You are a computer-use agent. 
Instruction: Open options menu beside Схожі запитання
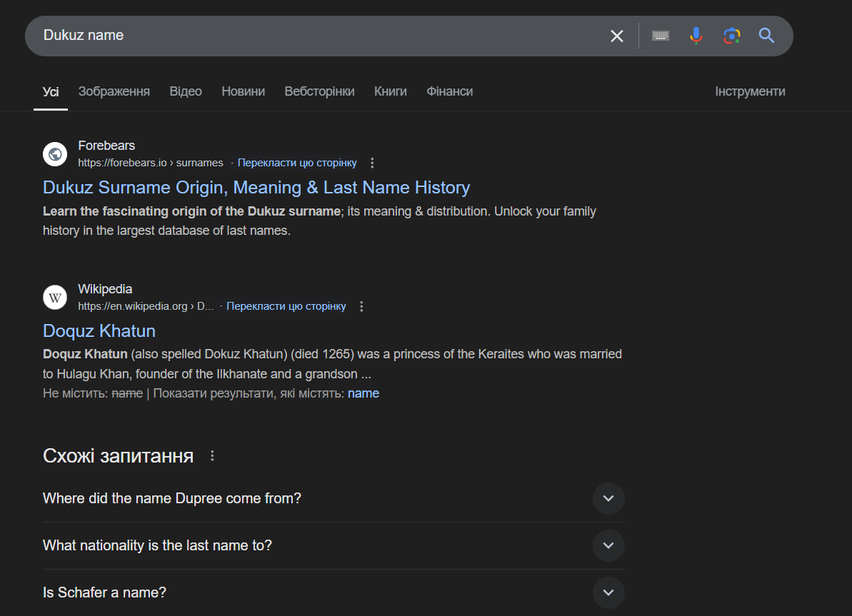click(212, 455)
